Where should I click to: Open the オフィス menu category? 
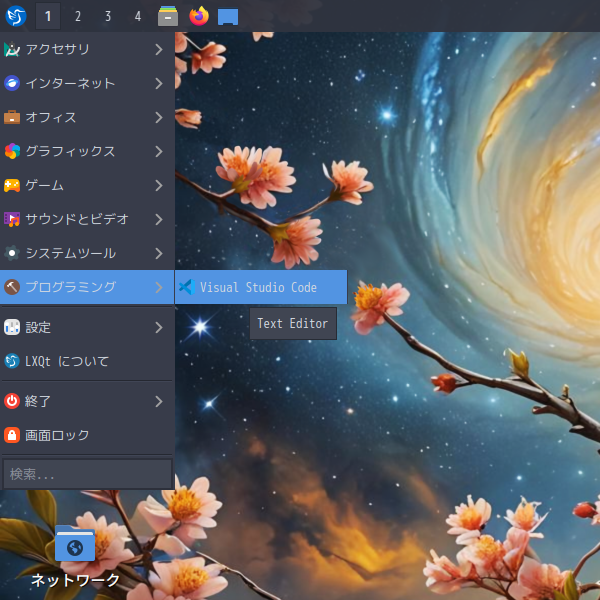click(x=87, y=117)
